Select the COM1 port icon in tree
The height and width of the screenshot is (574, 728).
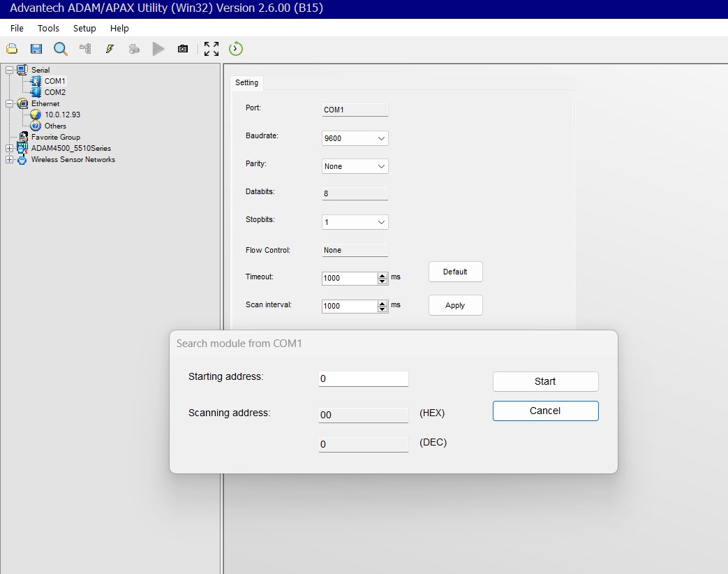tap(36, 81)
